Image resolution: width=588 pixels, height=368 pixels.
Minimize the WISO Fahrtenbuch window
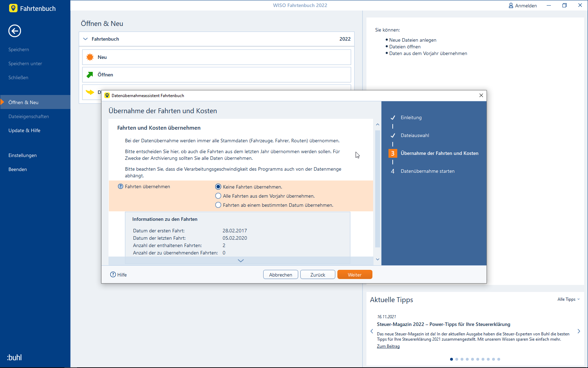549,5
